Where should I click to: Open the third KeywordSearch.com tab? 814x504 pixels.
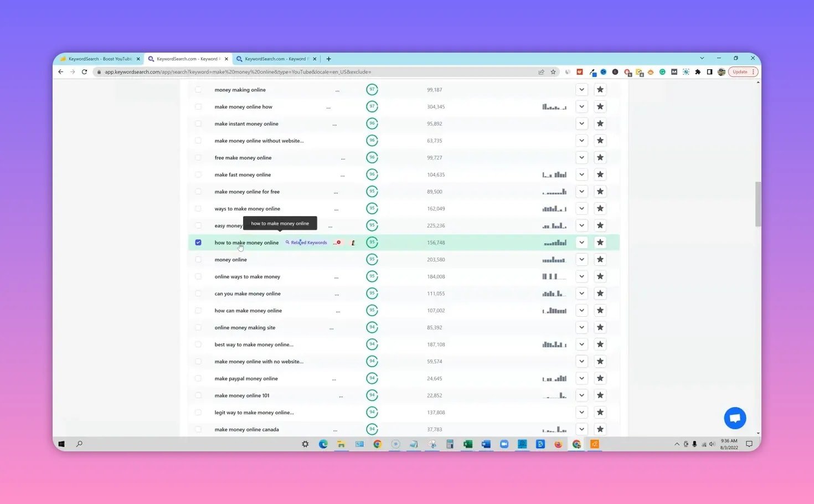point(273,58)
